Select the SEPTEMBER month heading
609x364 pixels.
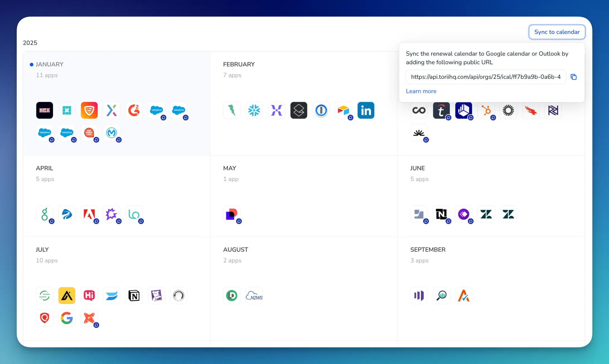click(x=428, y=250)
